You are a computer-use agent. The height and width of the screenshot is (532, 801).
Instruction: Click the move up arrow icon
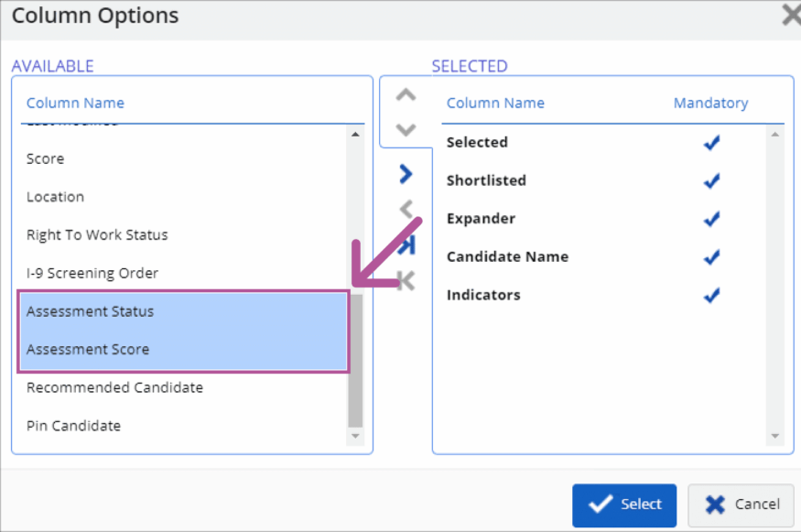pos(406,95)
